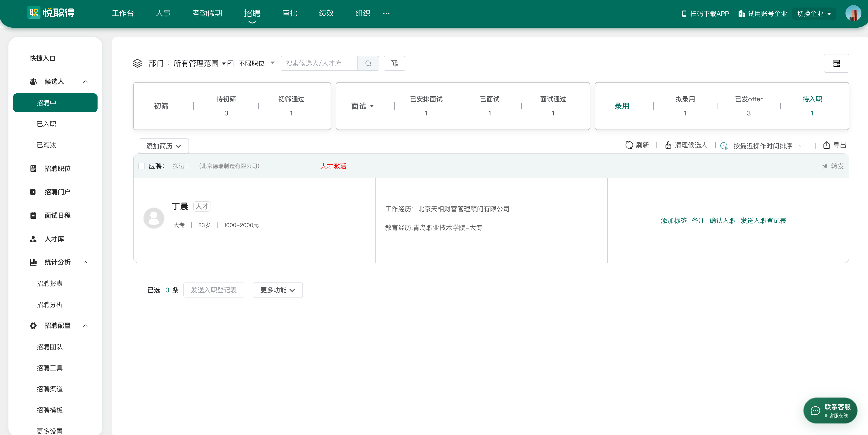Collapse the 统计分析 sidebar section

tap(85, 262)
